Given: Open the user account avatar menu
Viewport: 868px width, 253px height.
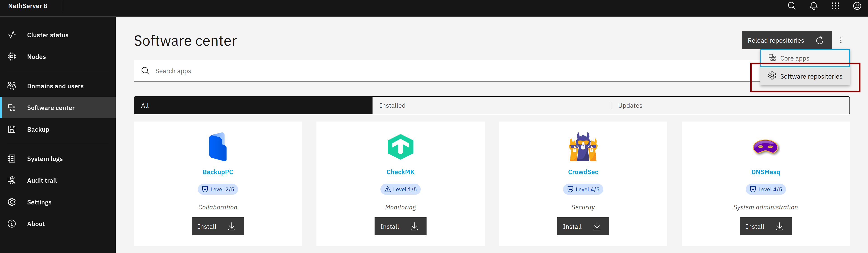Looking at the screenshot, I should (x=857, y=6).
